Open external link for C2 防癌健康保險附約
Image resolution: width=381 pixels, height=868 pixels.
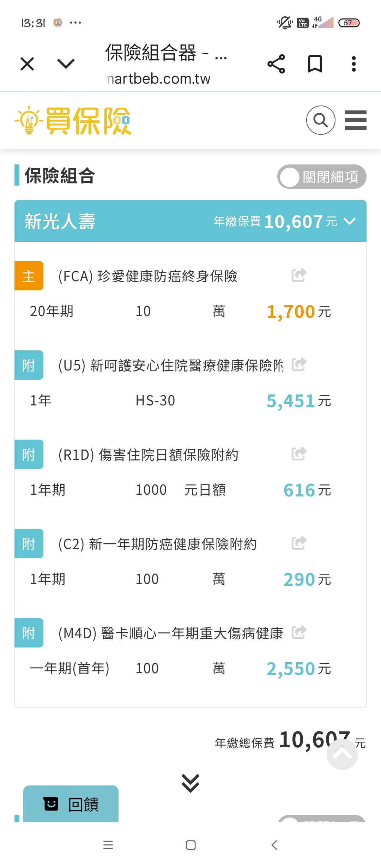(x=299, y=543)
